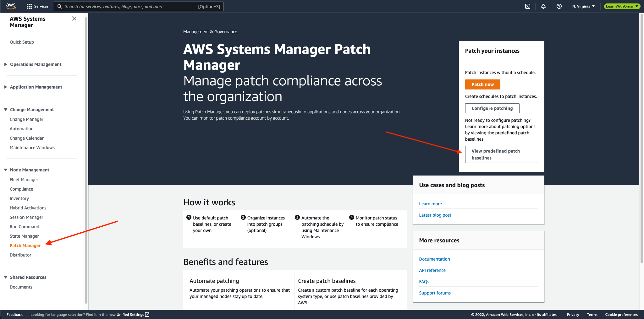Go to Maintenance Windows

point(32,148)
